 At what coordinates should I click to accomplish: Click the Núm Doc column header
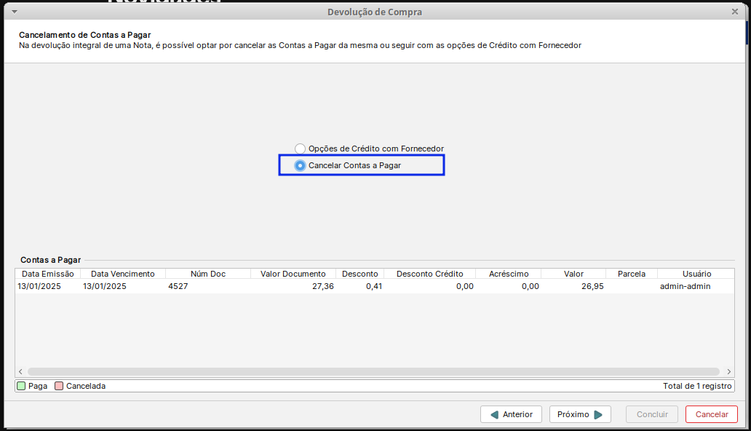[207, 273]
